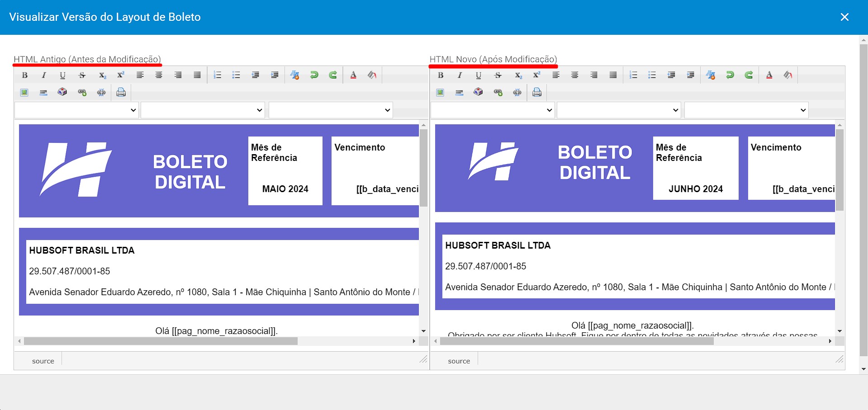Open the first dropdown in the old editor toolbar
This screenshot has width=868, height=410.
(76, 110)
